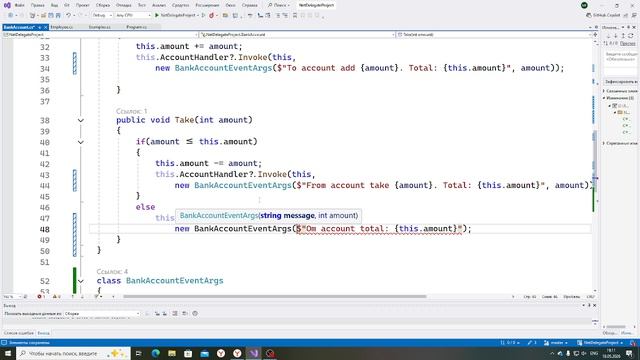Screen dimensions: 640x360
Task: Close the BankAccount.cs tab
Action: point(46,27)
